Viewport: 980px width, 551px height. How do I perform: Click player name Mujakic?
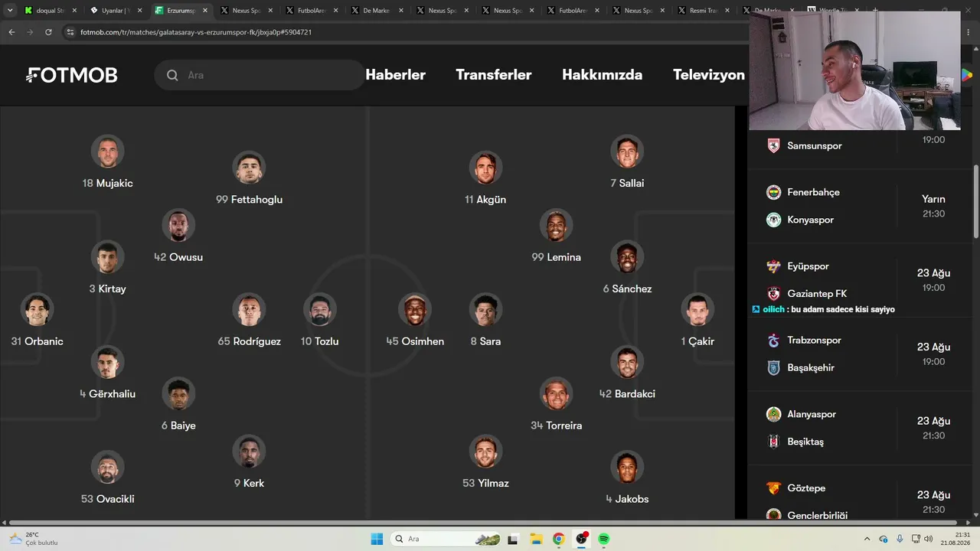(x=115, y=184)
